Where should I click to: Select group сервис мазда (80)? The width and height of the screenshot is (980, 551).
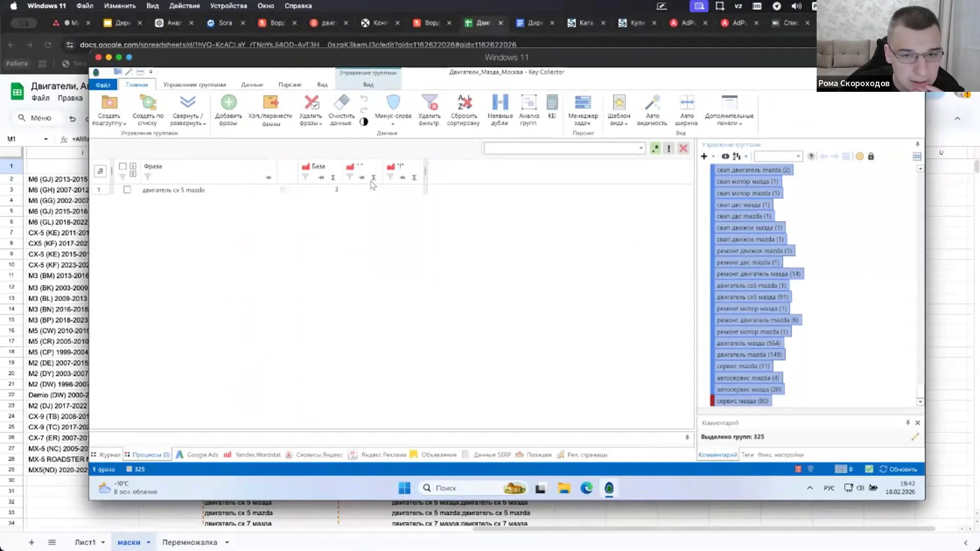pos(742,401)
